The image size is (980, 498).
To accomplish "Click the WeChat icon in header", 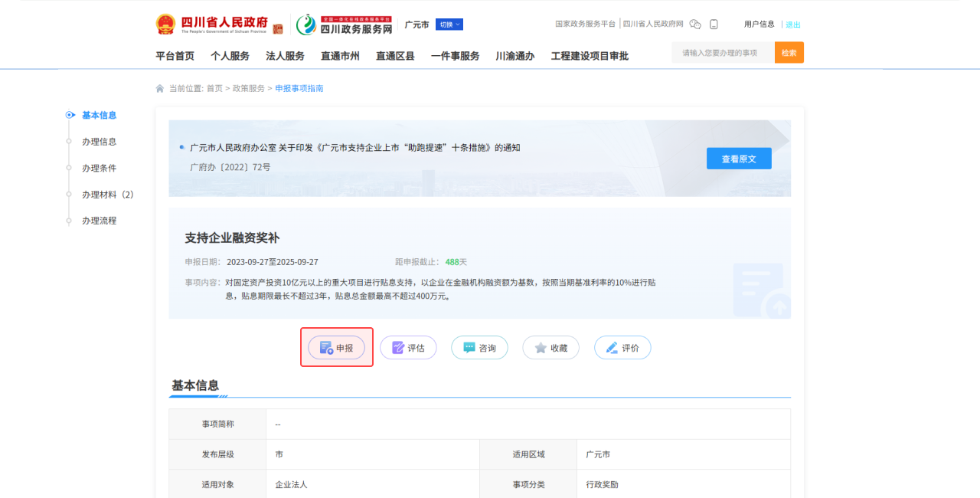I will [x=695, y=25].
